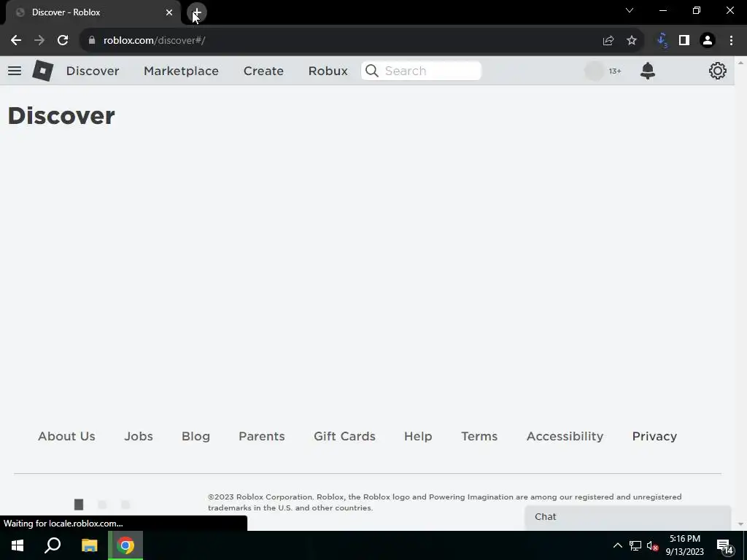The height and width of the screenshot is (560, 747).
Task: View site information lock icon
Action: (x=92, y=41)
